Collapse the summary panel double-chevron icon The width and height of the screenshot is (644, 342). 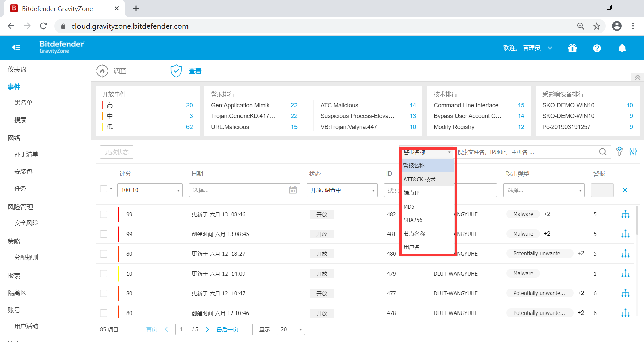[x=637, y=77]
